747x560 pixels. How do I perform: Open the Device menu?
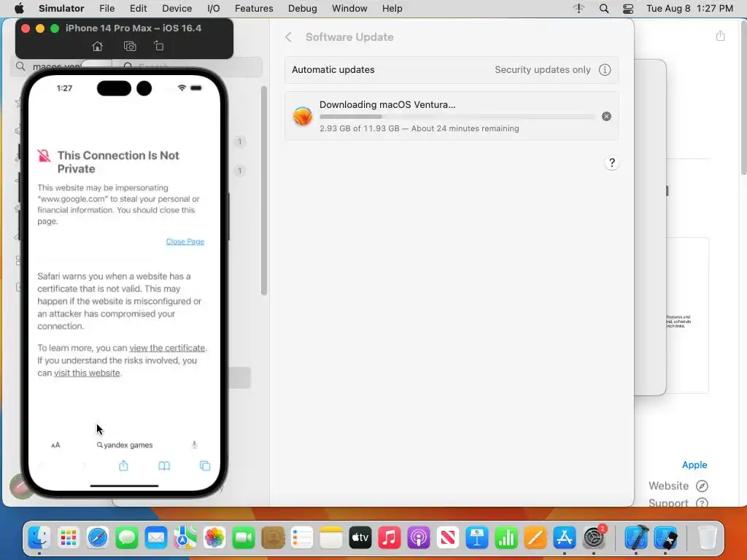coord(177,9)
